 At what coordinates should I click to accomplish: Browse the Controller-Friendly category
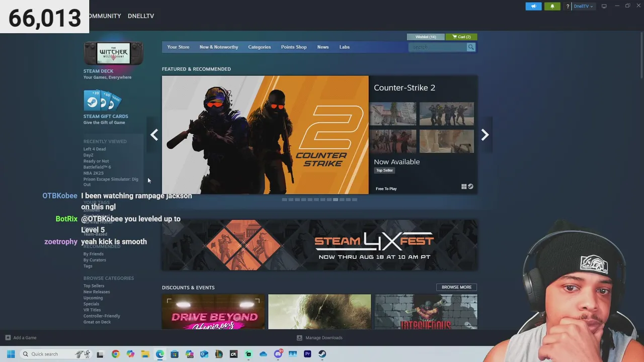[x=102, y=316]
